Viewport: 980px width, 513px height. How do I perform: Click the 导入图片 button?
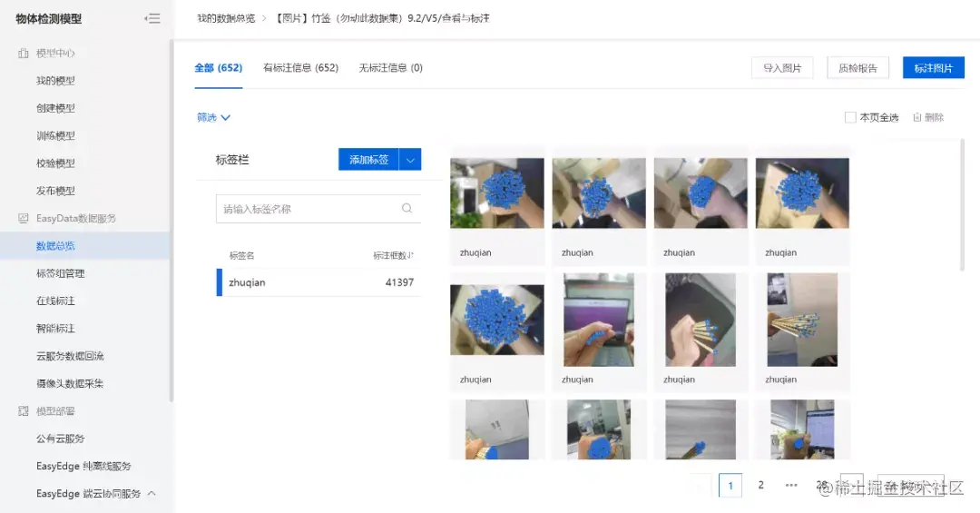(x=782, y=67)
